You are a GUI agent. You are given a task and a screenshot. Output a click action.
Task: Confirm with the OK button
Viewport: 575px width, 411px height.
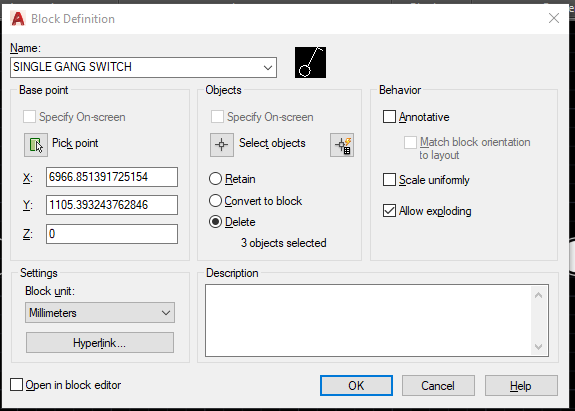pyautogui.click(x=356, y=385)
